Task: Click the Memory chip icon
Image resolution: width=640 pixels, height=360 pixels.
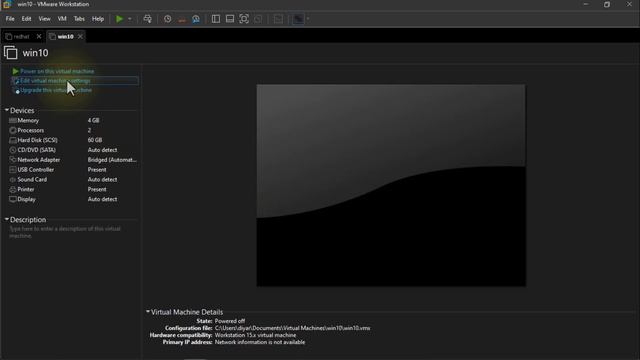Action: (x=13, y=120)
